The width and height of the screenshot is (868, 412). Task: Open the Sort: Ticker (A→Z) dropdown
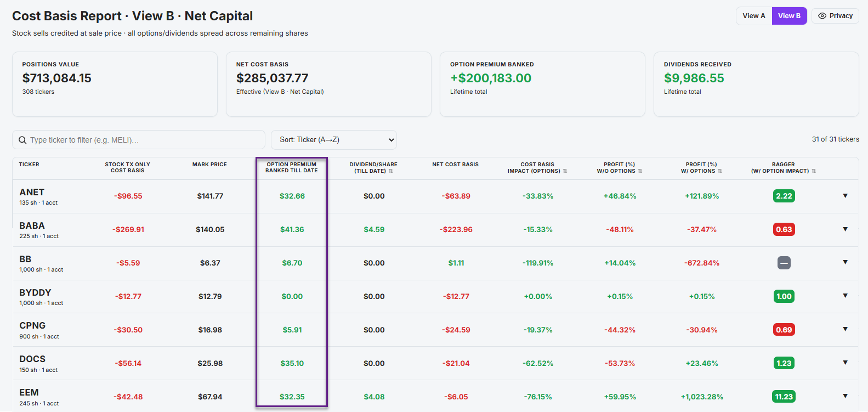click(x=334, y=140)
